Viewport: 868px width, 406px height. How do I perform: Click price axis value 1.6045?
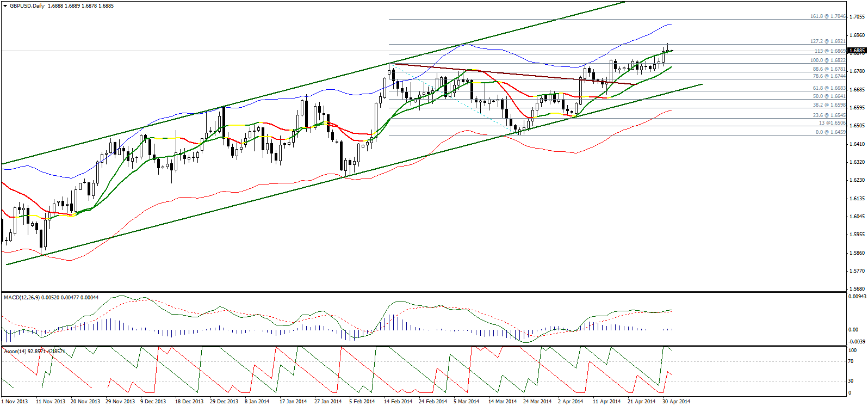(x=858, y=217)
